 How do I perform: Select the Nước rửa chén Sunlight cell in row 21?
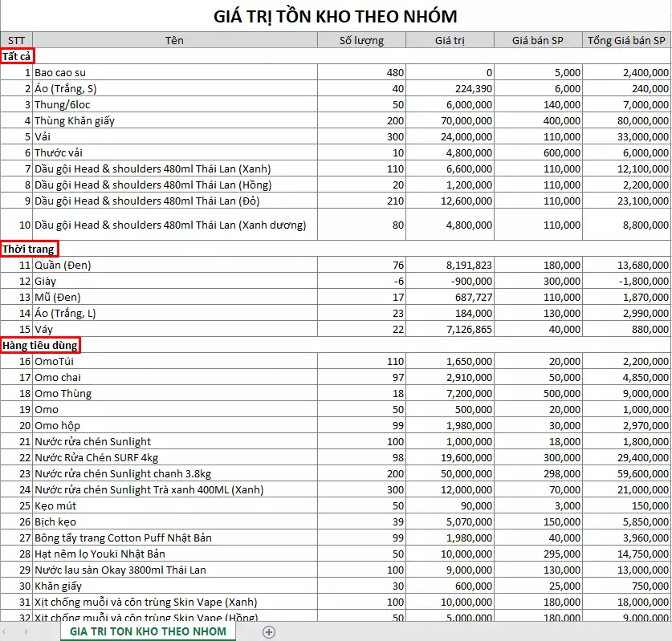[175, 441]
